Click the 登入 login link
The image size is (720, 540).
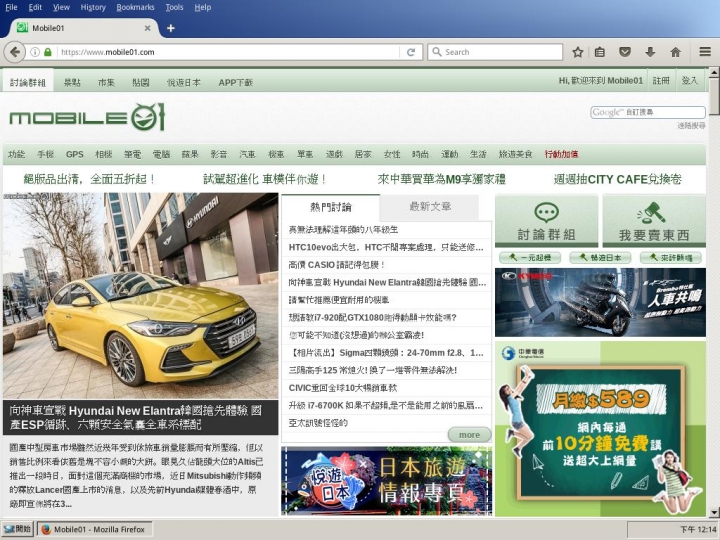689,81
